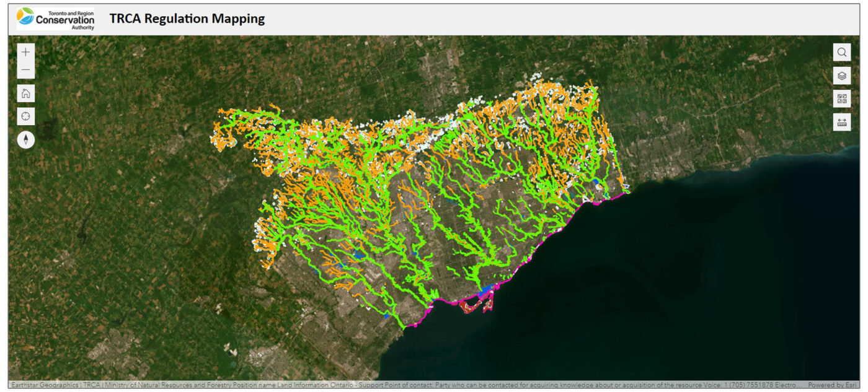Screen dimensions: 868x392
Task: Reset north with the compass control
Action: [x=25, y=140]
